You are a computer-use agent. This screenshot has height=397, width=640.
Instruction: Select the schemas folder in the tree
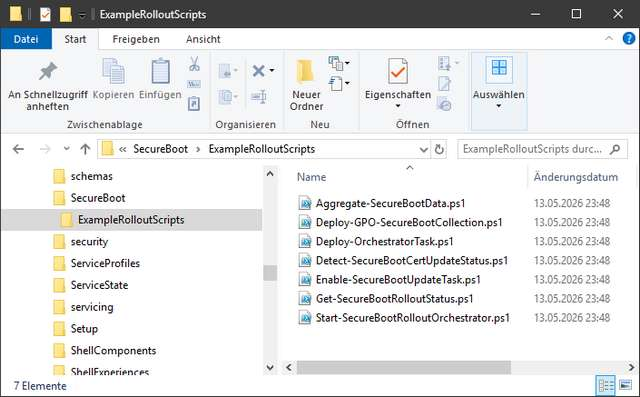point(91,176)
